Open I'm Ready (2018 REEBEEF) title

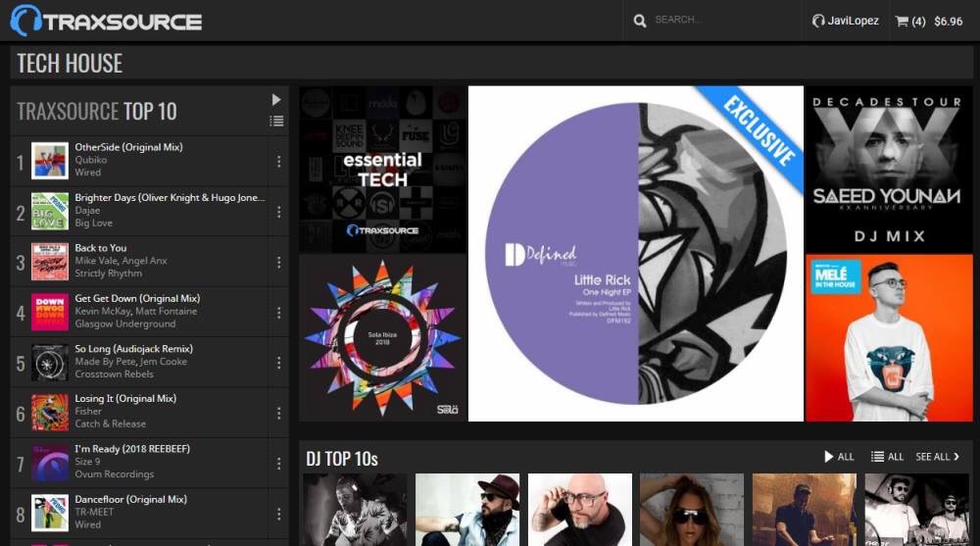132,449
